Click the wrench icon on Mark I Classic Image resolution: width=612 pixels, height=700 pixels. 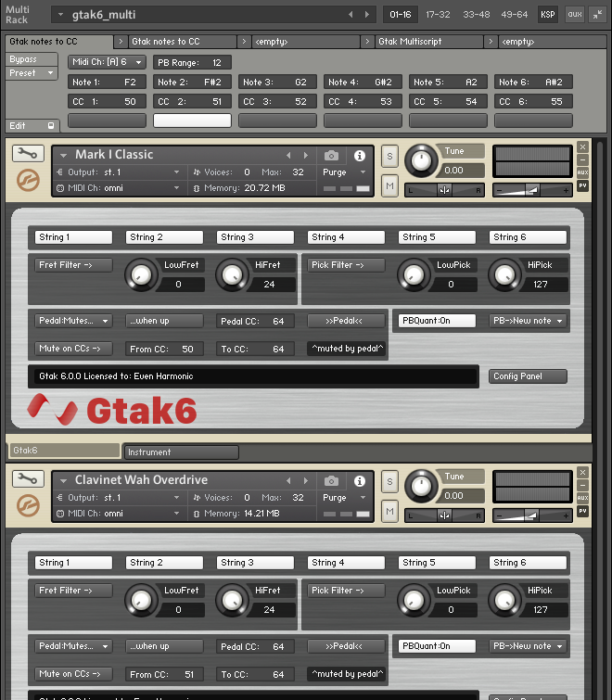[x=28, y=154]
